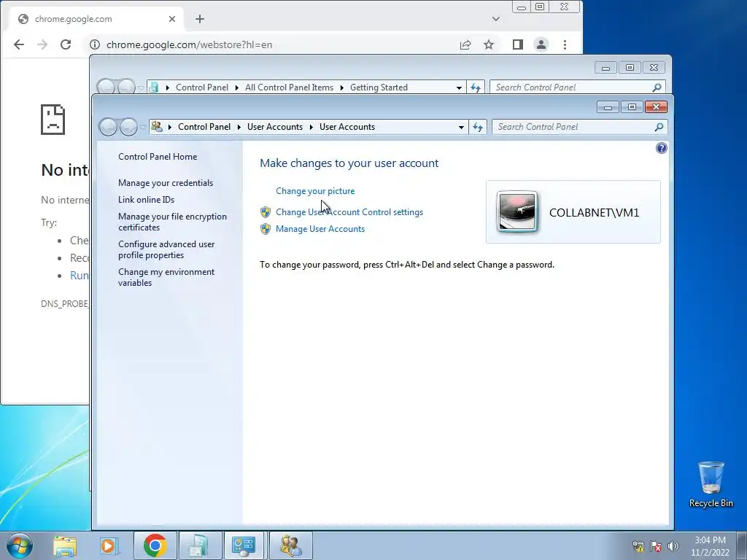This screenshot has height=560, width=747.
Task: Click Action Center flag tray icon
Action: point(656,546)
